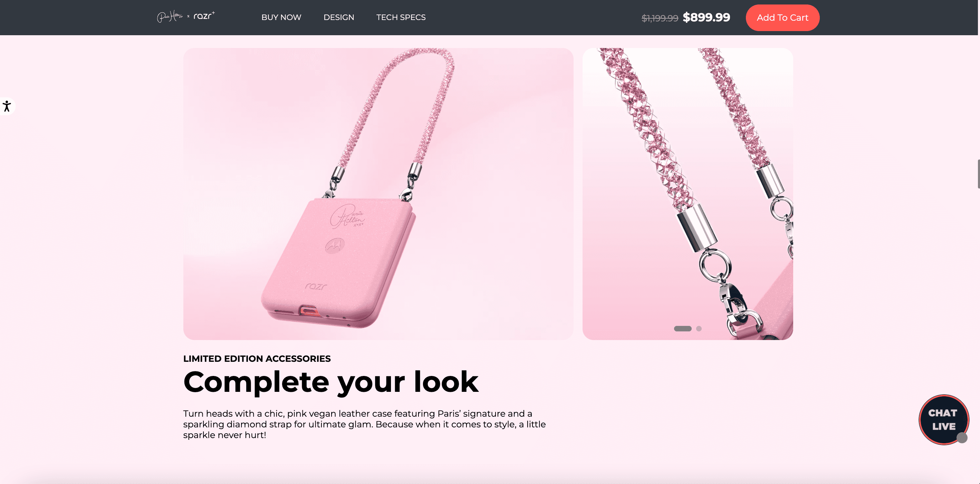
Task: View the diamond strap close-up image
Action: pos(688,194)
